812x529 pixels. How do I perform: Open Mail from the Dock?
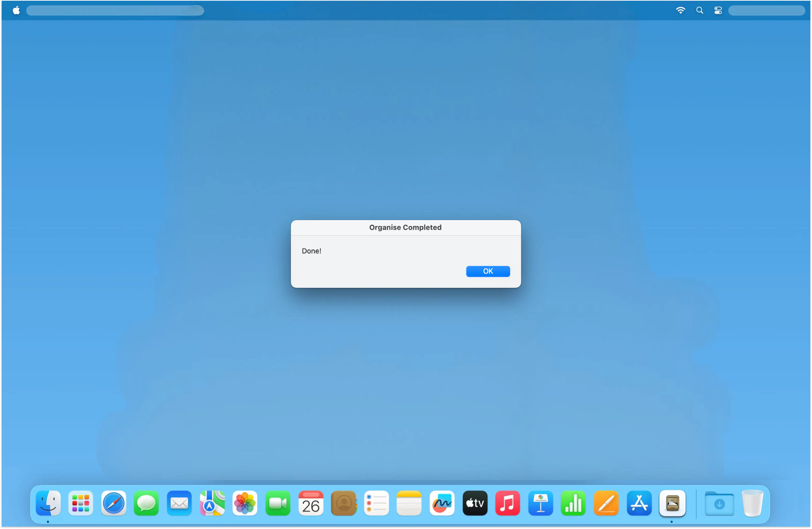pyautogui.click(x=179, y=503)
